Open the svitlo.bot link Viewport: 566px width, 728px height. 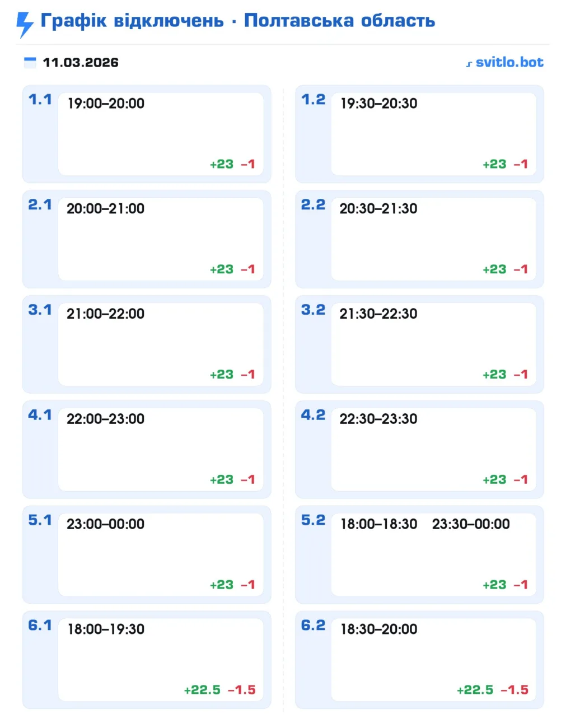pos(509,62)
